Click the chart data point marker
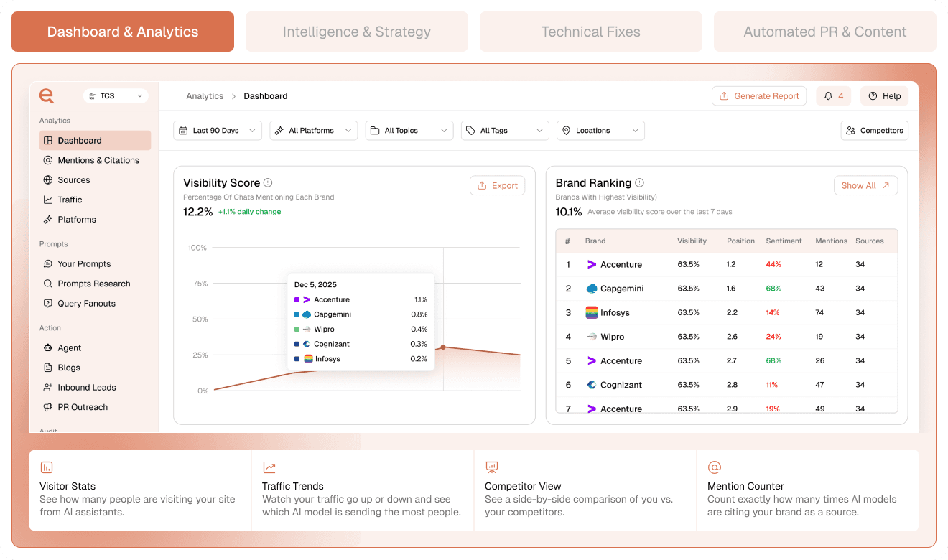The image size is (948, 560). click(443, 347)
